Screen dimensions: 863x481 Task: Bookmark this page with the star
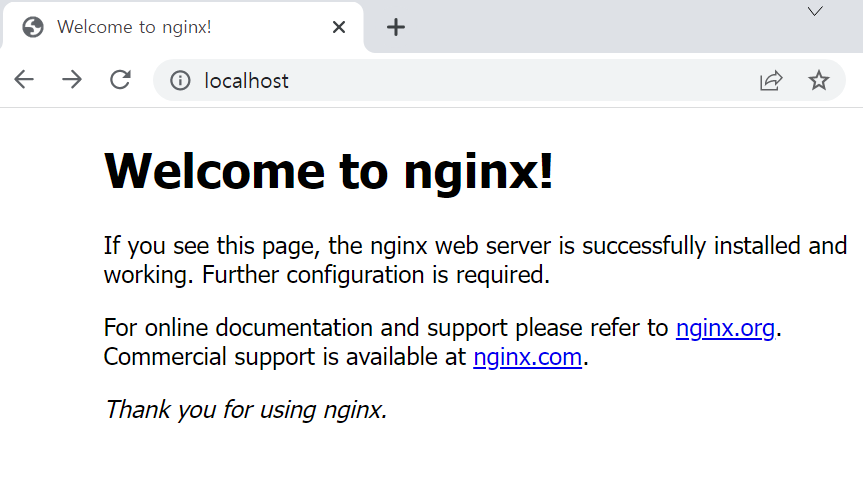click(818, 80)
